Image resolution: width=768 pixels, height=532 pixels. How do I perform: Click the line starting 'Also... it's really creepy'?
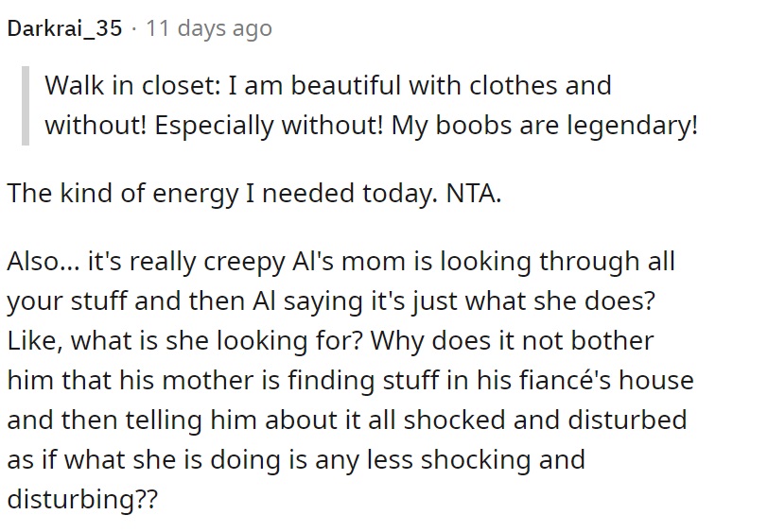pyautogui.click(x=340, y=262)
